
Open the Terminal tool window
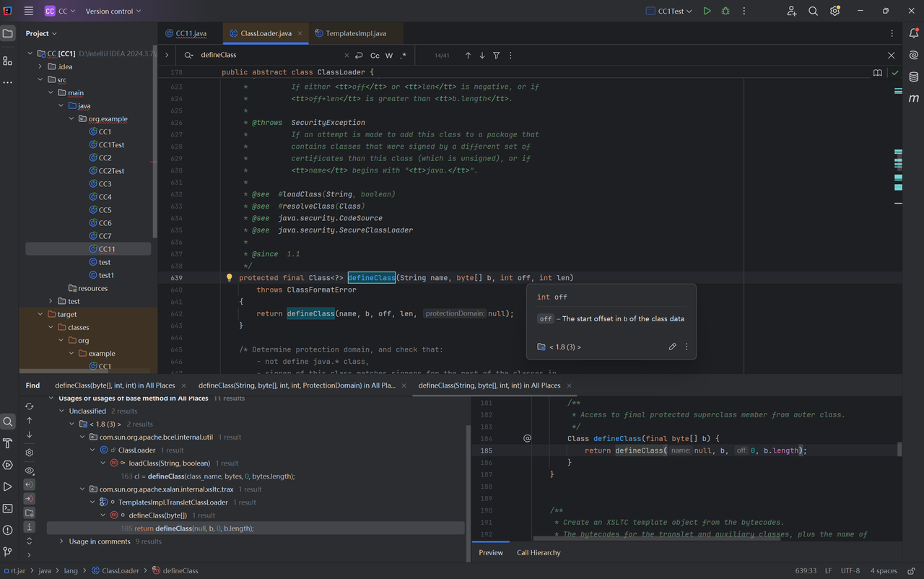(8, 508)
